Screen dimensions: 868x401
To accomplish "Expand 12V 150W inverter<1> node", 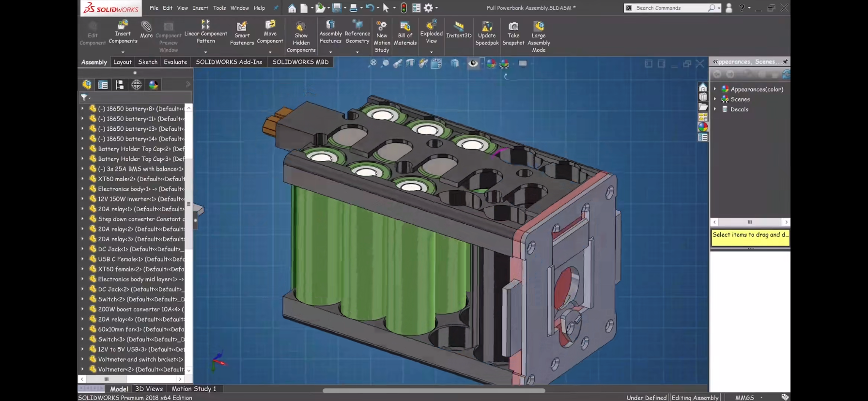I will click(x=82, y=199).
